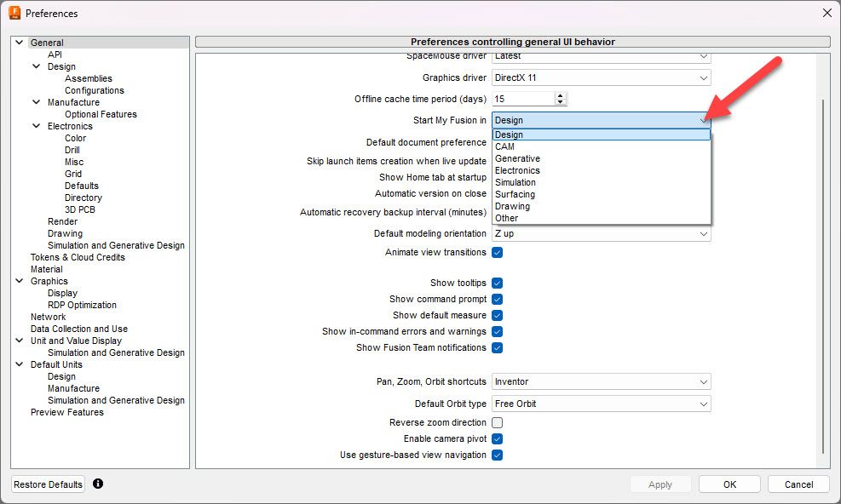
Task: Collapse the Default Units chevron
Action: [20, 364]
